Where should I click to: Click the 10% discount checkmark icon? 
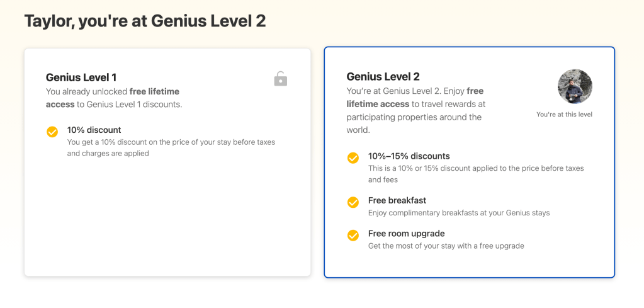(52, 132)
